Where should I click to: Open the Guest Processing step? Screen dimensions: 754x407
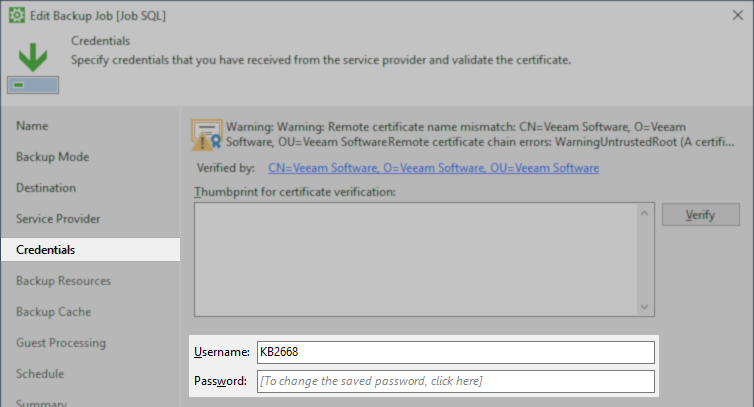(61, 343)
